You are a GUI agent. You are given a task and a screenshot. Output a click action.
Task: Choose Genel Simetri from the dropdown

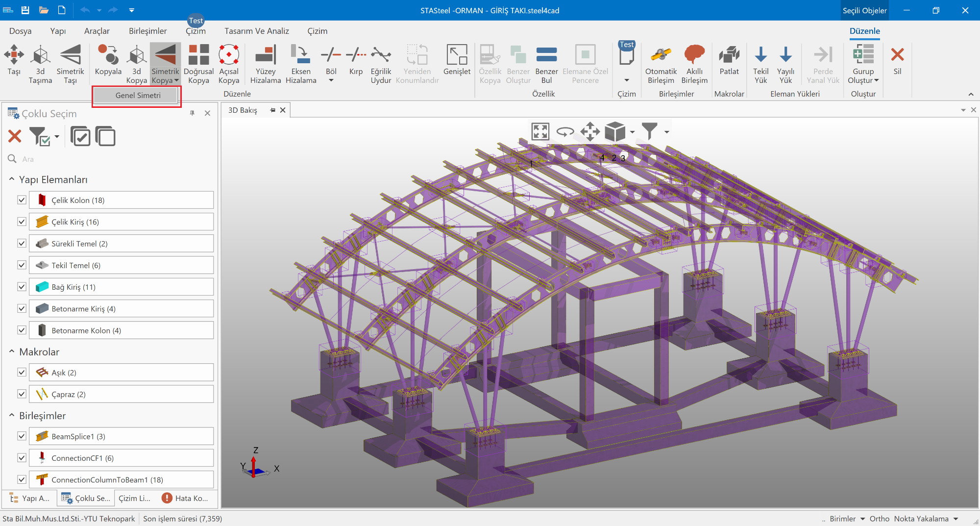(137, 96)
